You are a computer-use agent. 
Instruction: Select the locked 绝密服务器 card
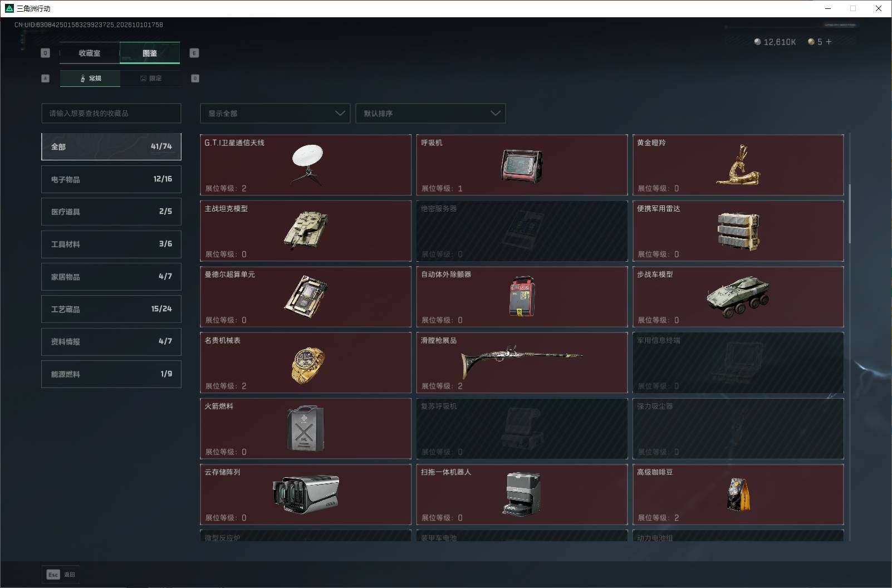pos(522,231)
